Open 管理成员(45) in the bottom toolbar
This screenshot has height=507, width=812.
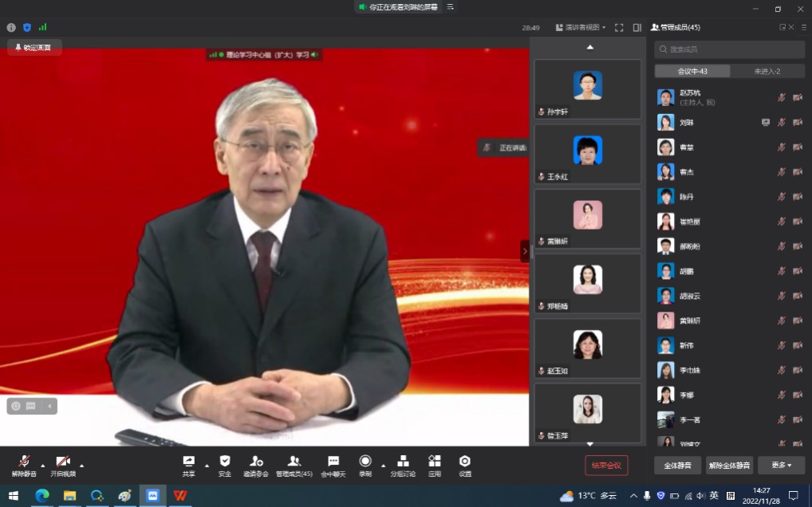point(294,466)
